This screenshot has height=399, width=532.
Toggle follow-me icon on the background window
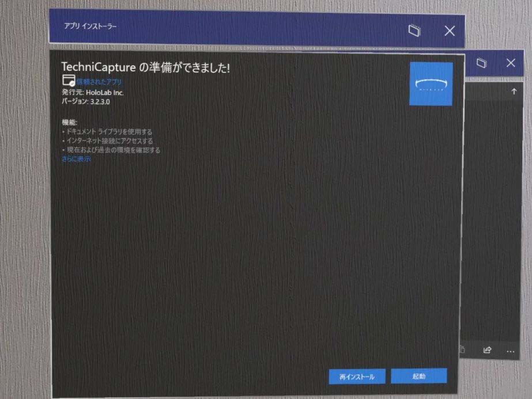pyautogui.click(x=482, y=63)
